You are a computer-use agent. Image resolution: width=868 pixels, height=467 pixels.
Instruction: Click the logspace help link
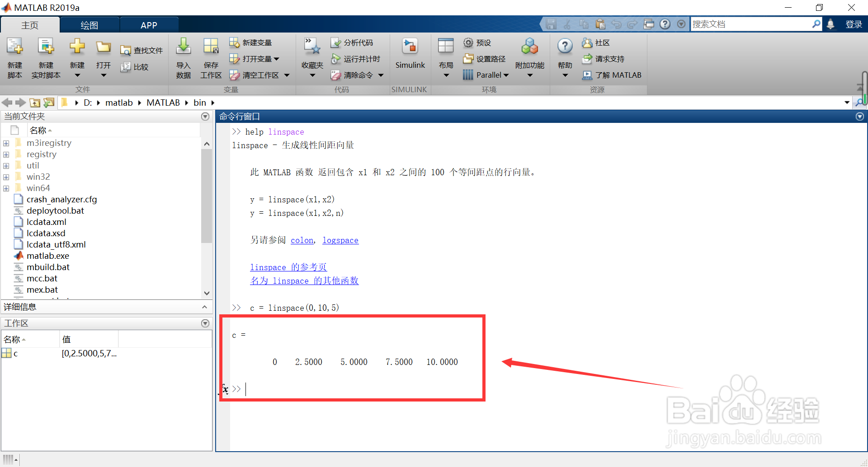tap(340, 240)
